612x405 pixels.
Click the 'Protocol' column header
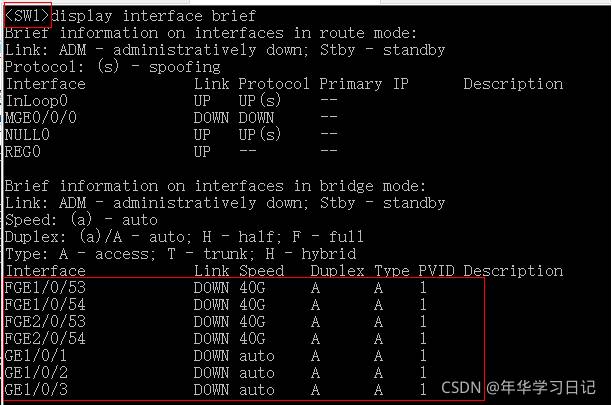(x=274, y=84)
